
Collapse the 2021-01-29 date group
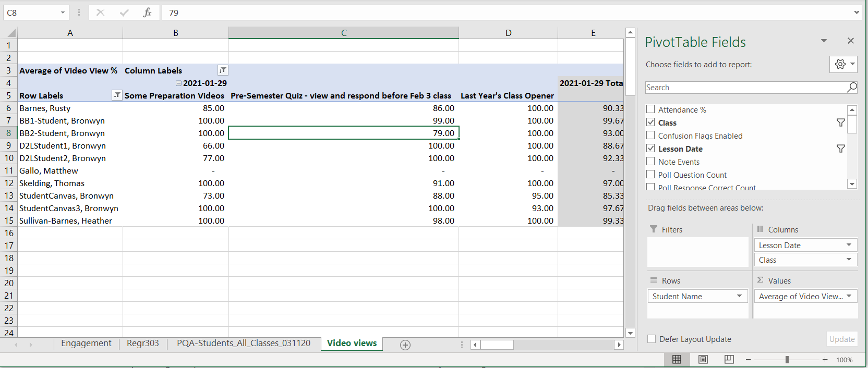coord(178,83)
